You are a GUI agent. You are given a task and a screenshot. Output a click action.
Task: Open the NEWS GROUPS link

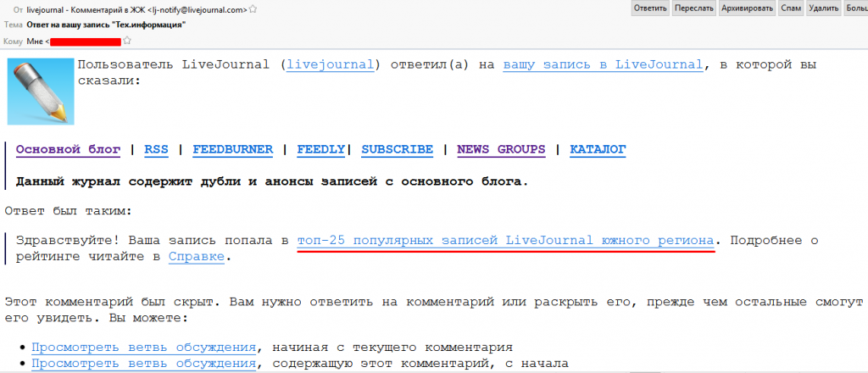[501, 149]
